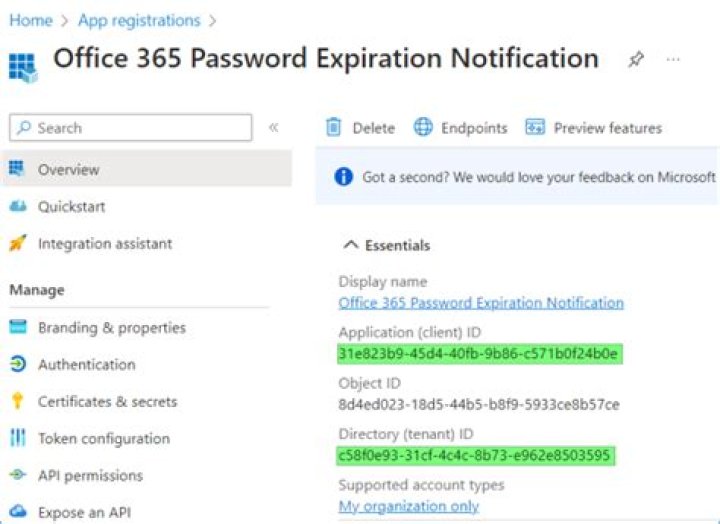Click the Token configuration bars icon
The height and width of the screenshot is (524, 720).
[18, 438]
